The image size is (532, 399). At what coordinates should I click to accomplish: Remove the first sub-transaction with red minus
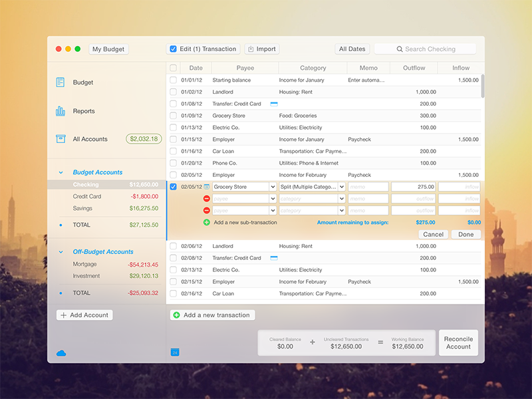tap(206, 199)
